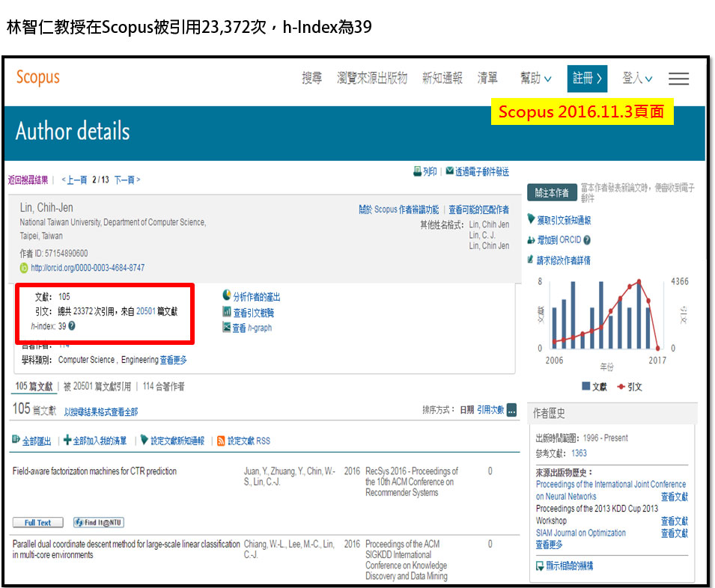This screenshot has height=588, width=715.
Task: Open the hamburger menu icon
Action: click(678, 79)
